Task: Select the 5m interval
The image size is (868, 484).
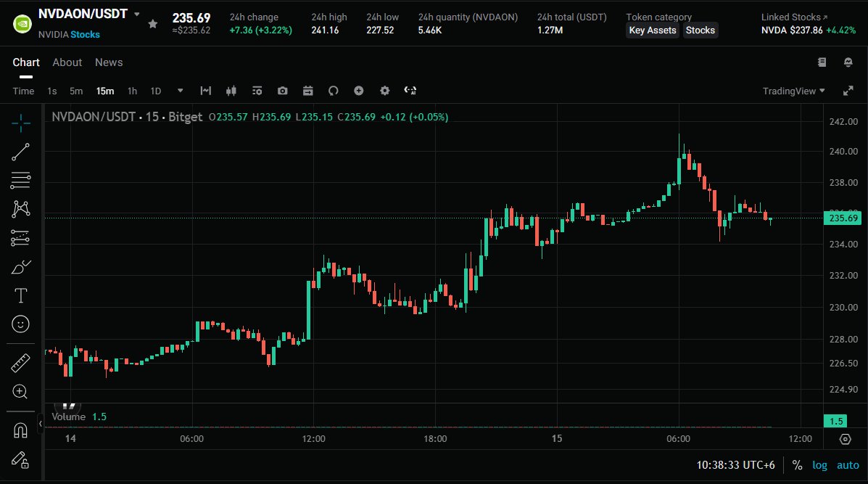Action: (x=76, y=91)
